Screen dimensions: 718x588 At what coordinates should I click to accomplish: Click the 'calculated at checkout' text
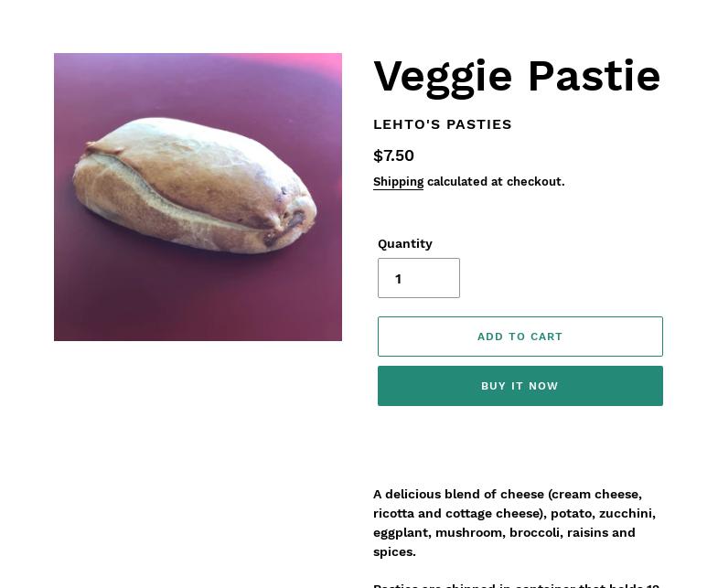coord(496,182)
